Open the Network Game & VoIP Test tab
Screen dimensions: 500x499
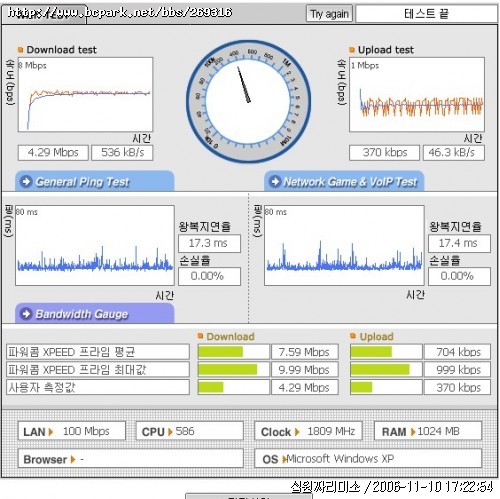(344, 181)
